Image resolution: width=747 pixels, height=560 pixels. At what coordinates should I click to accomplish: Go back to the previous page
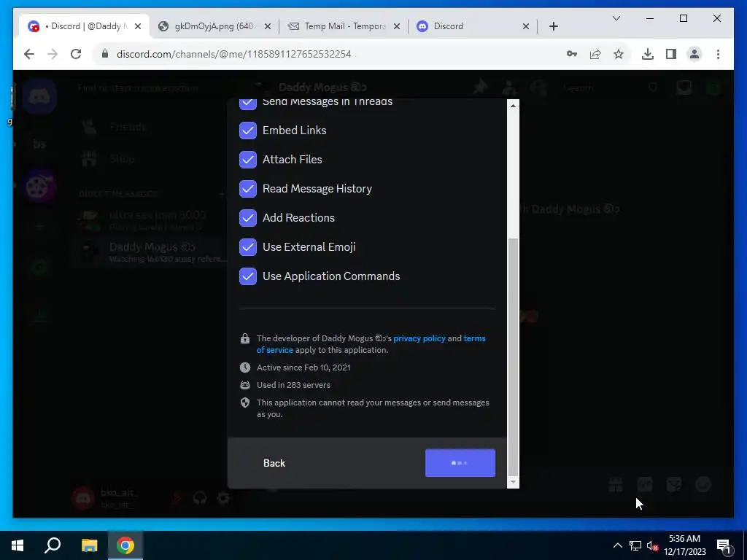[29, 54]
